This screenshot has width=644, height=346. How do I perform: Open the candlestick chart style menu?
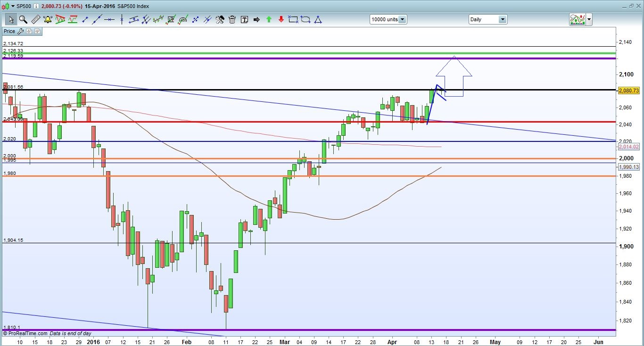(x=578, y=20)
